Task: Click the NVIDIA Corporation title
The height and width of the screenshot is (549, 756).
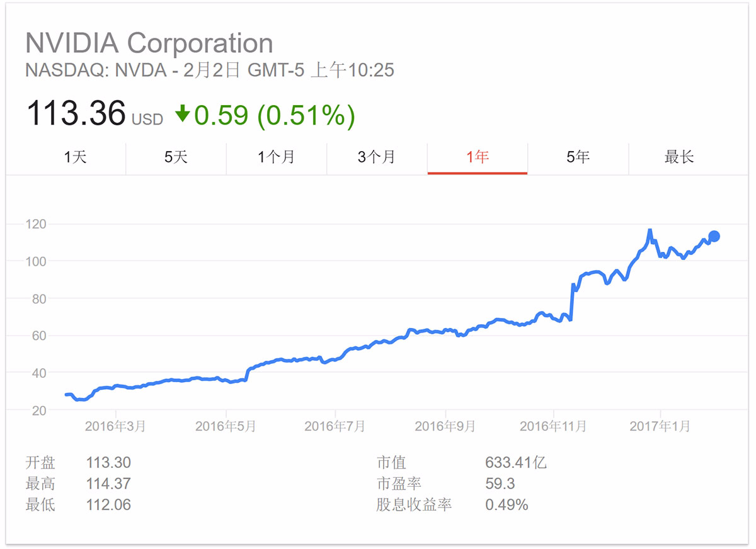Action: (x=149, y=43)
